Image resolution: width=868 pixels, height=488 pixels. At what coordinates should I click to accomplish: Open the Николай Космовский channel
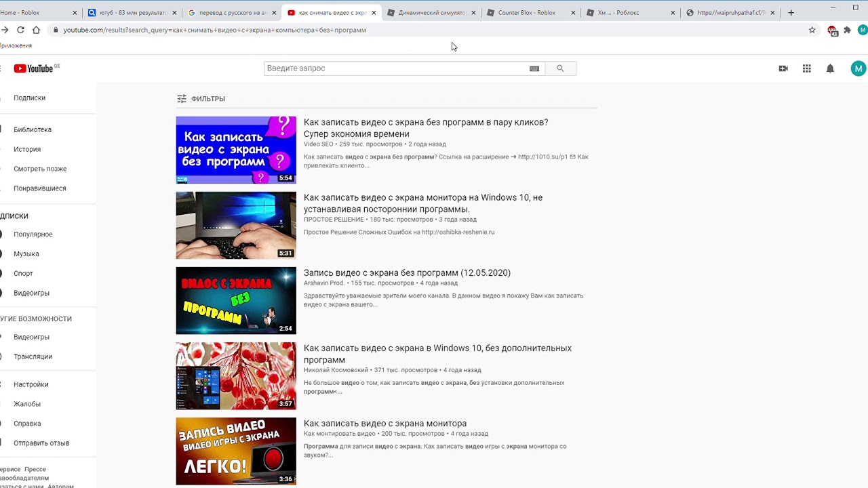pyautogui.click(x=336, y=370)
